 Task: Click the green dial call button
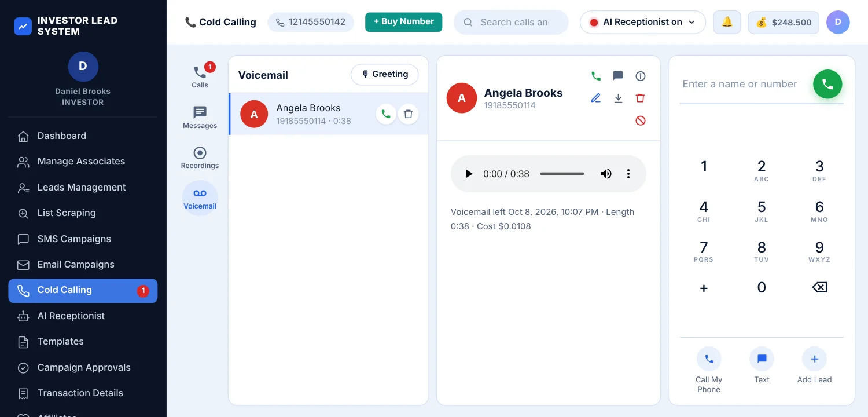pyautogui.click(x=827, y=84)
